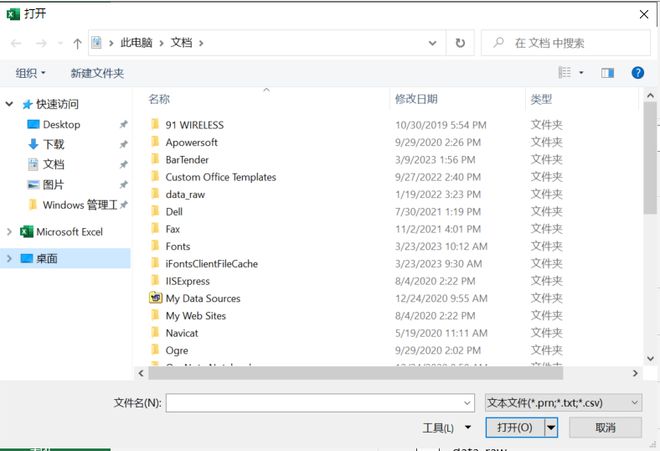
Task: Select the BarTender folder
Action: pyautogui.click(x=187, y=160)
